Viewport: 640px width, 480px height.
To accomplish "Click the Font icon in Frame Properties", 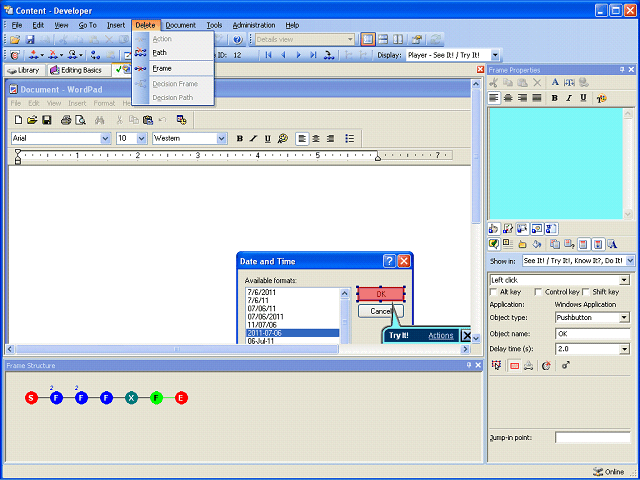I will (x=555, y=82).
